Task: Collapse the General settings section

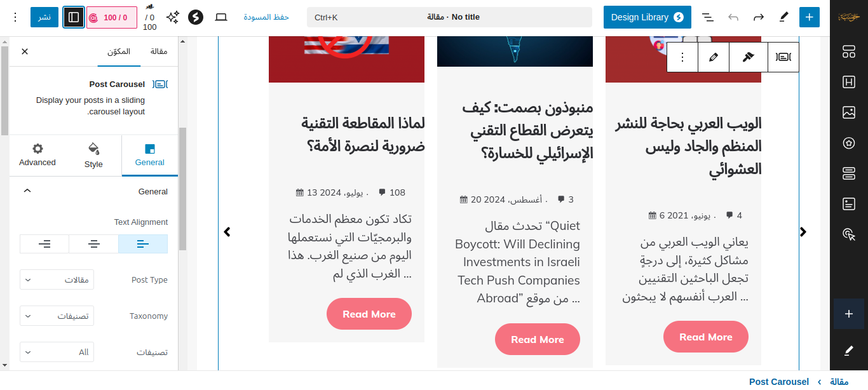Action: (27, 191)
